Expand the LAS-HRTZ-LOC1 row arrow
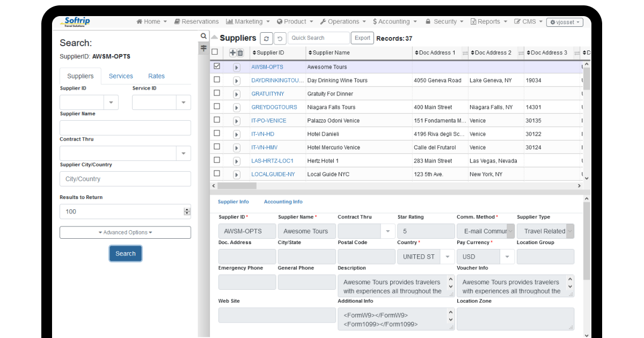 pyautogui.click(x=236, y=161)
